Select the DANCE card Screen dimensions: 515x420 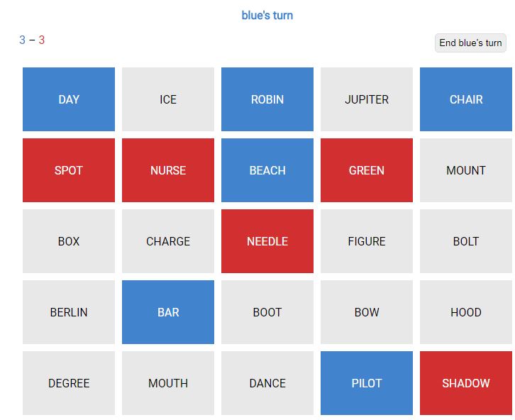[267, 383]
